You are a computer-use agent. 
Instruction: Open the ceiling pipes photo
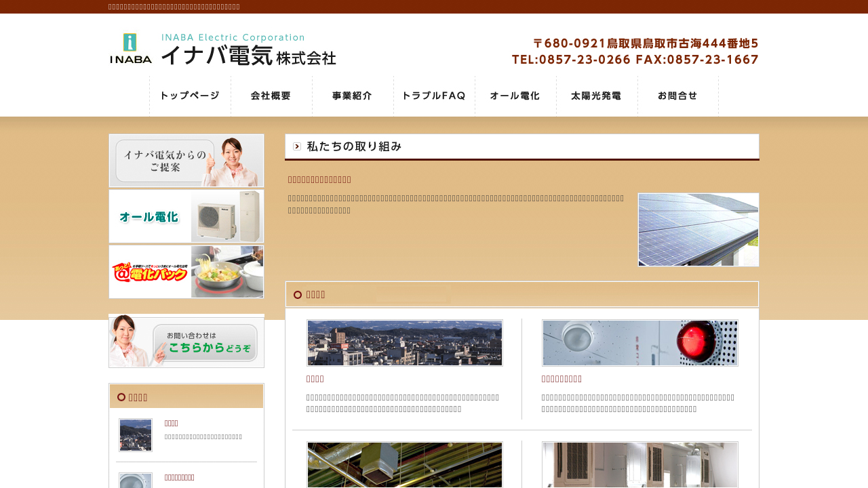(405, 465)
